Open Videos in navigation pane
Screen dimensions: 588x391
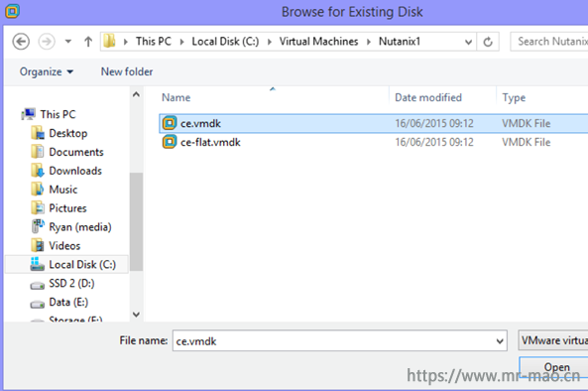point(64,246)
